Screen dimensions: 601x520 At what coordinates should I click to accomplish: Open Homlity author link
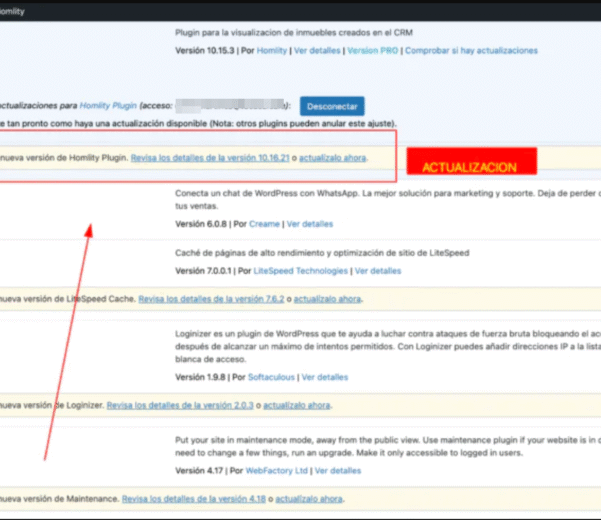pos(272,50)
